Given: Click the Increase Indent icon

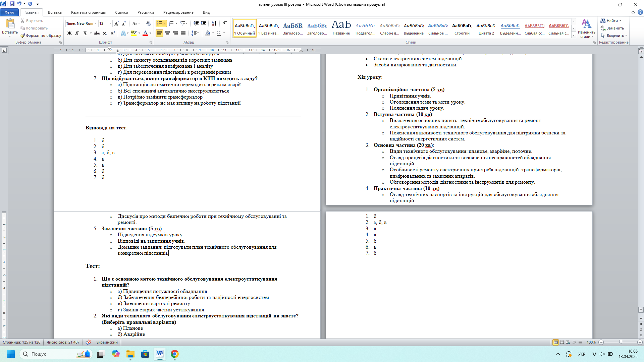Looking at the screenshot, I should pos(204,23).
